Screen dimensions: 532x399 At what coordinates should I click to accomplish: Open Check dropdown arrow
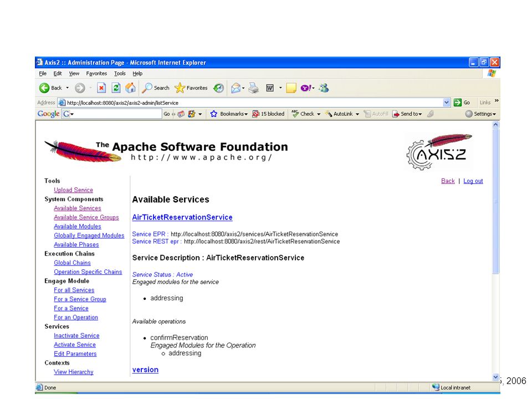pos(319,114)
